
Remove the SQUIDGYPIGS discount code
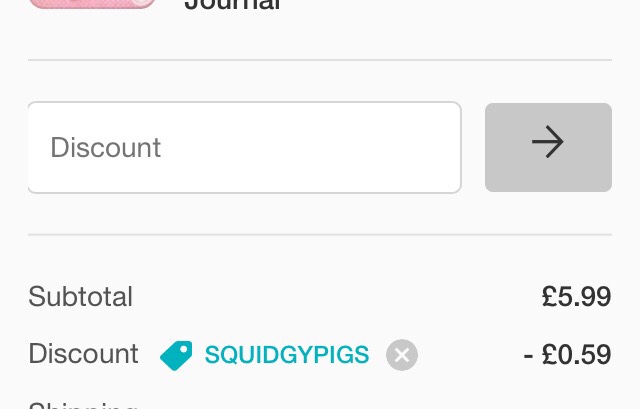[x=402, y=355]
